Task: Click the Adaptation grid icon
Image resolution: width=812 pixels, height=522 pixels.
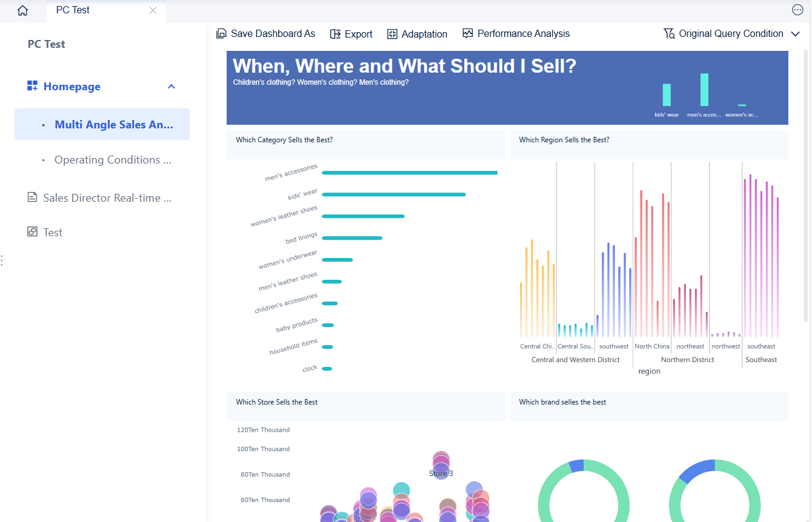Action: coord(392,34)
